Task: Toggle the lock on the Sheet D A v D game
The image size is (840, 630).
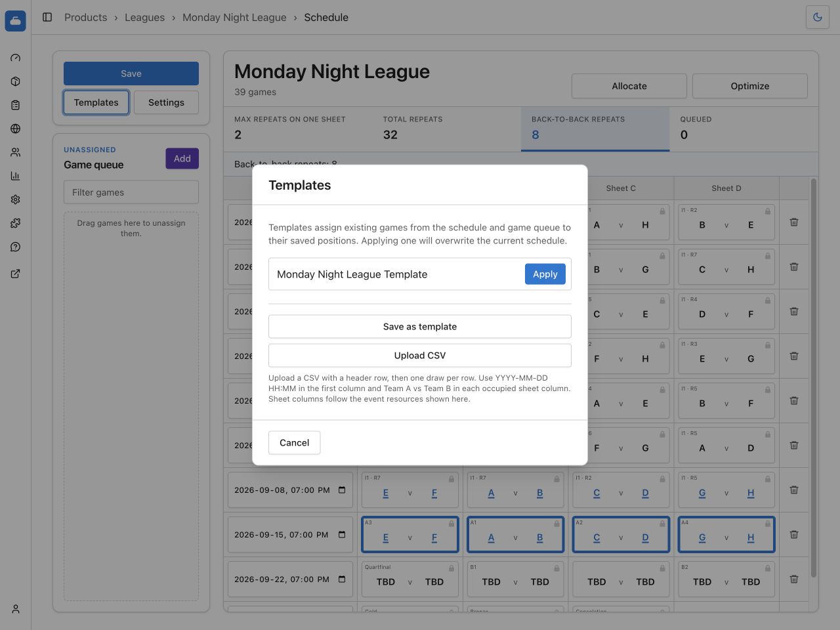Action: point(768,434)
